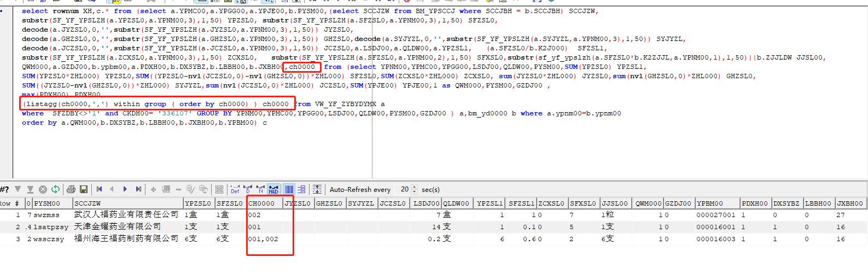The height and width of the screenshot is (274, 868).
Task: Click the LSDJ00 column header
Action: (426, 203)
